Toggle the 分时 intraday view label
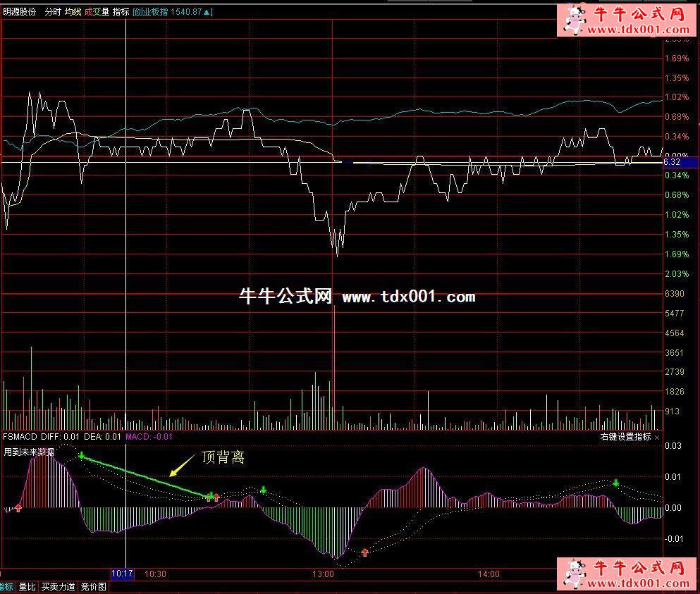700x594 pixels. coord(53,12)
